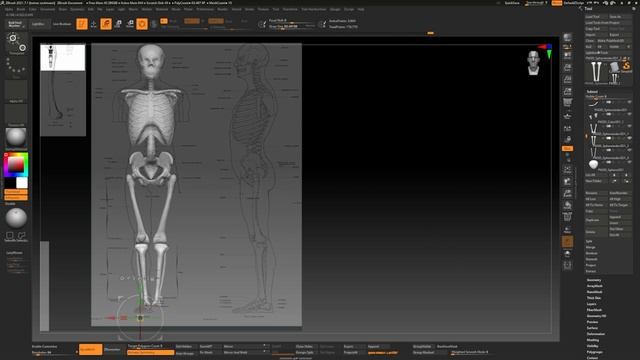Select the Cylinder3D tool thumbnail

pos(615,67)
